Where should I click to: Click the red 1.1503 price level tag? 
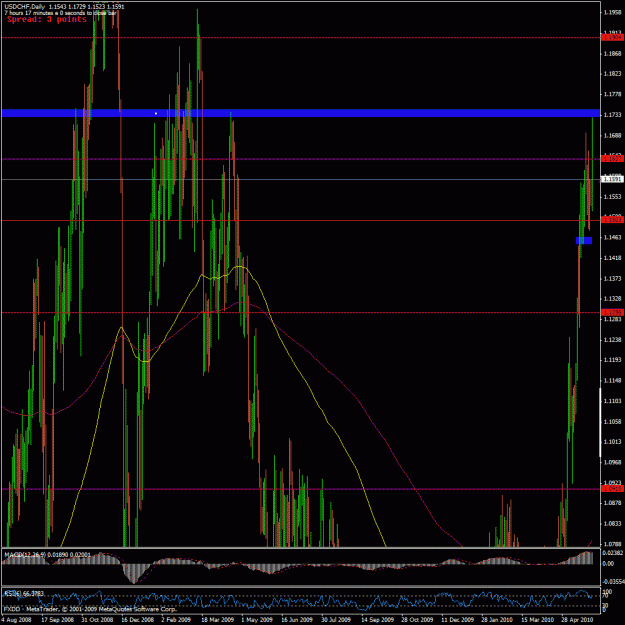(x=611, y=220)
